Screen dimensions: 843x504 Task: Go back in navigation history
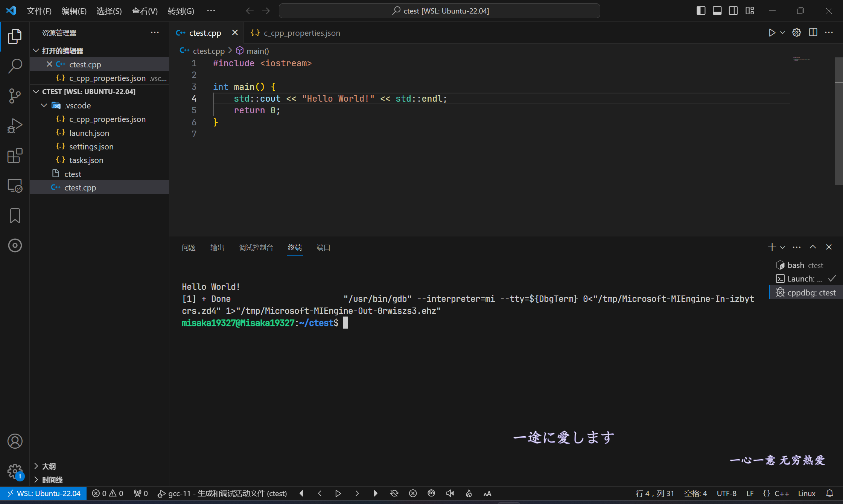tap(250, 11)
